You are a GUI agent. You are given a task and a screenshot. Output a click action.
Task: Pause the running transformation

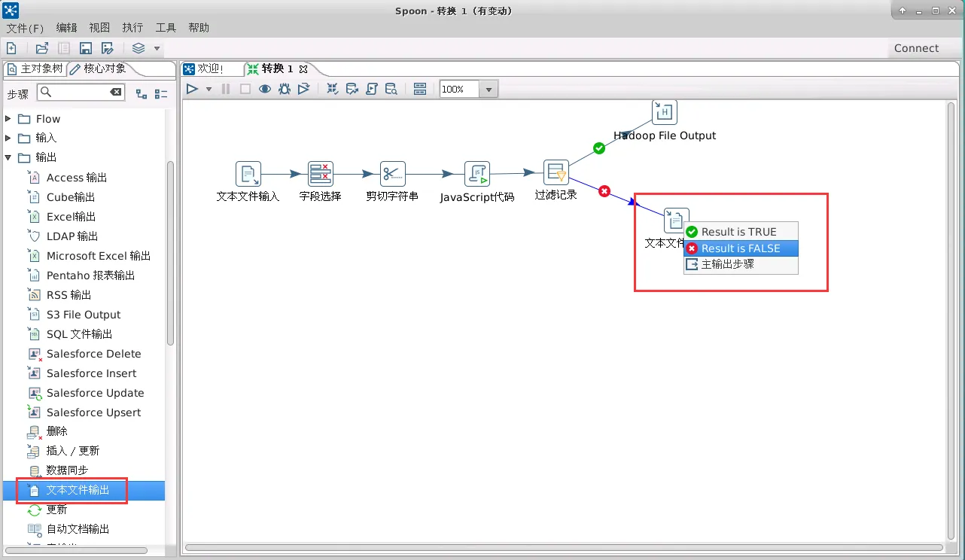[x=226, y=89]
